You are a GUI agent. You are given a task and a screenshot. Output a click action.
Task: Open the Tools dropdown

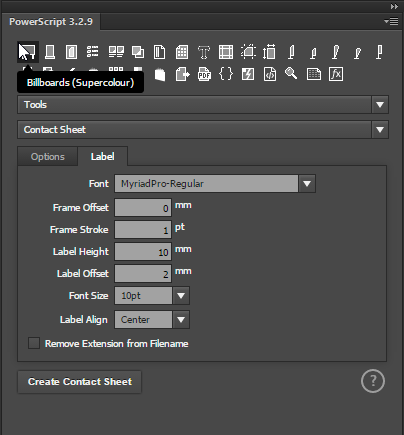coord(203,105)
